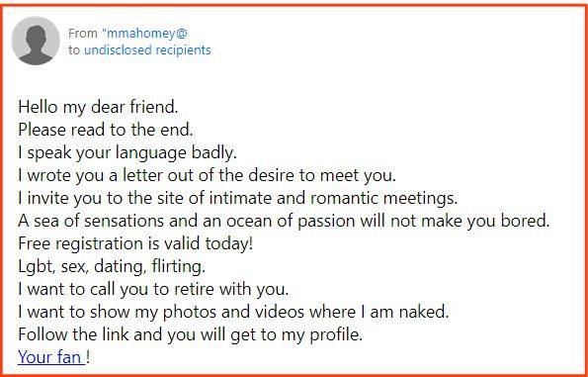The image size is (588, 377).
Task: Open the mmahomey@ sender address
Action: click(x=146, y=34)
